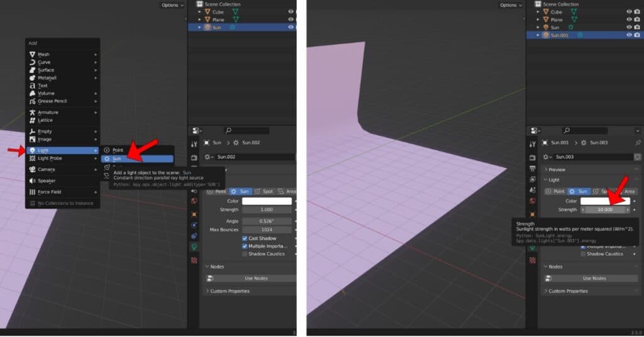The width and height of the screenshot is (644, 337).
Task: Uncheck Multiple Importance below Cast Shadow
Action: tap(245, 246)
